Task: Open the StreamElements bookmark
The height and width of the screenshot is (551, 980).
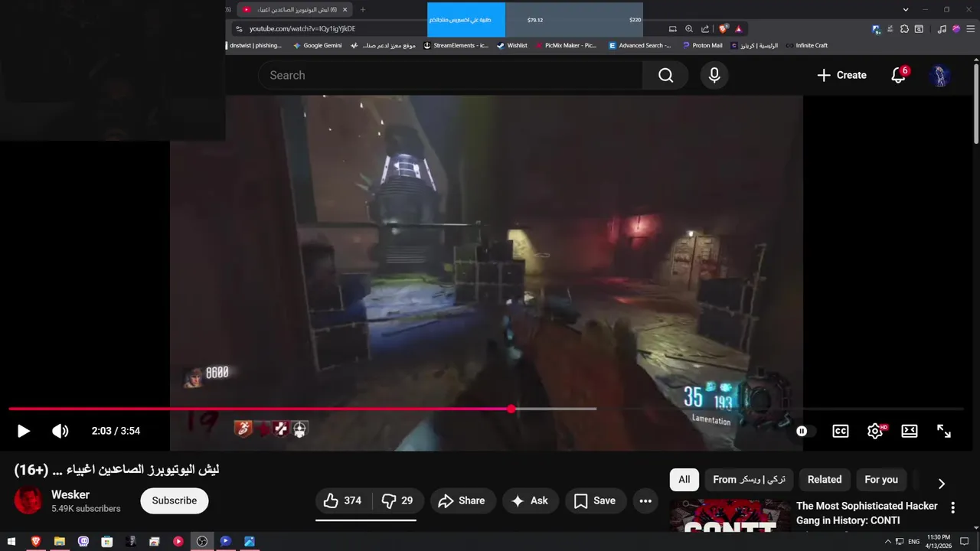Action: (456, 45)
